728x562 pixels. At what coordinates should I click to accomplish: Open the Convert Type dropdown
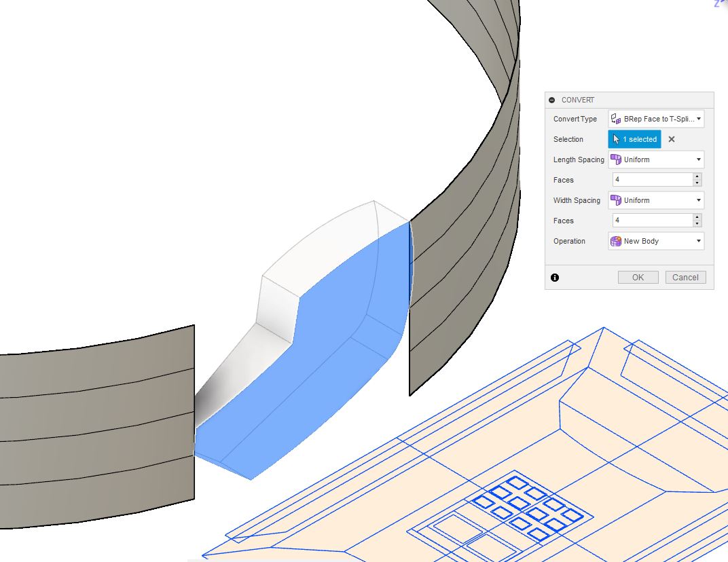coord(697,119)
